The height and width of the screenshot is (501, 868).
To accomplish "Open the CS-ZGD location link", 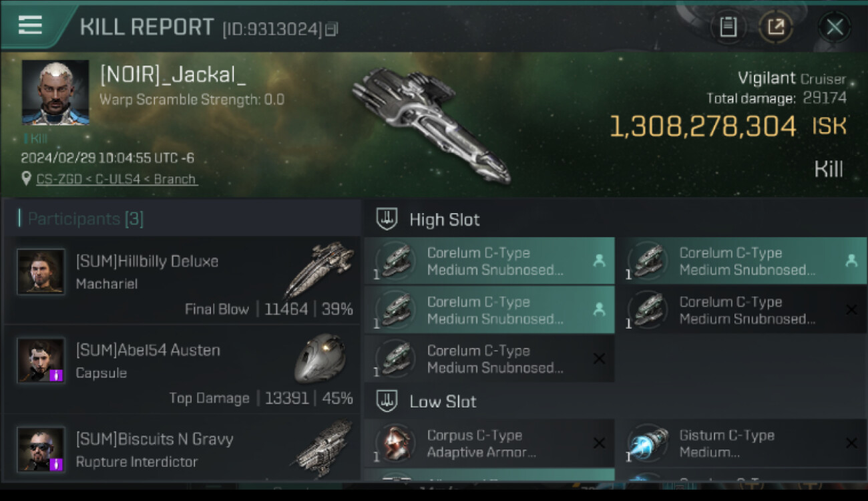I will [x=117, y=179].
